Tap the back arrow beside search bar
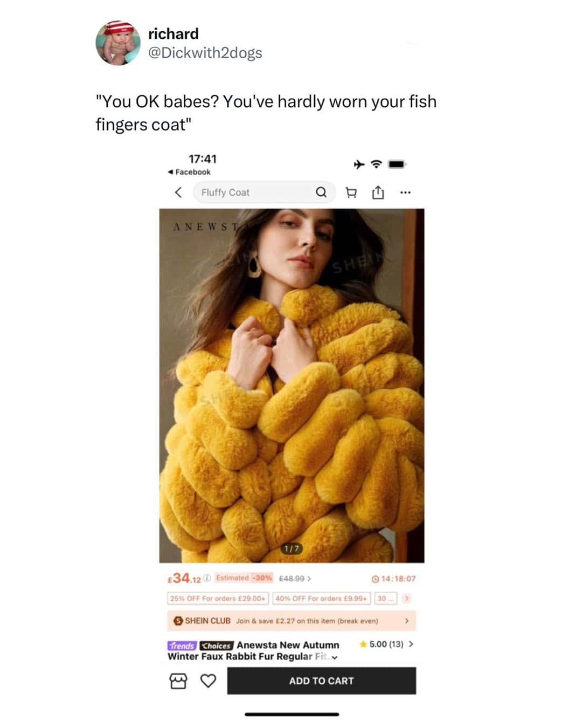582x728 pixels. [x=178, y=192]
